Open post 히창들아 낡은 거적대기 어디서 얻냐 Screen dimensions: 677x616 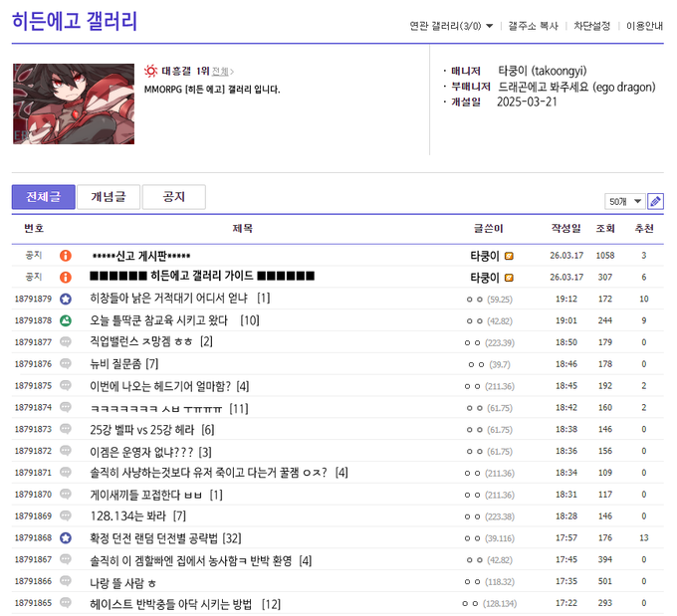point(168,298)
